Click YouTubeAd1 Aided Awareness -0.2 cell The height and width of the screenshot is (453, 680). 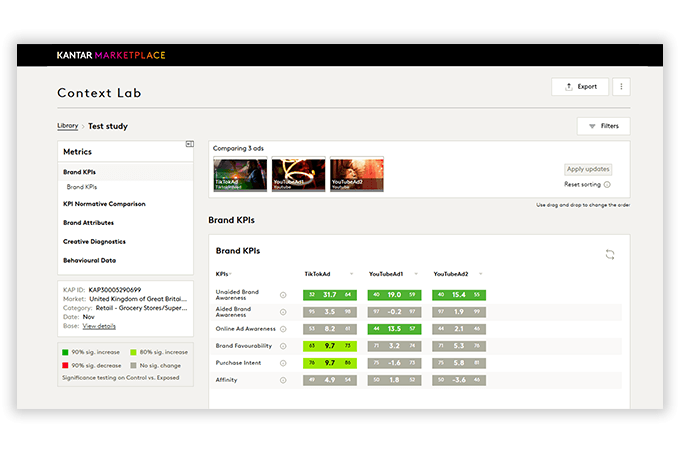(394, 312)
